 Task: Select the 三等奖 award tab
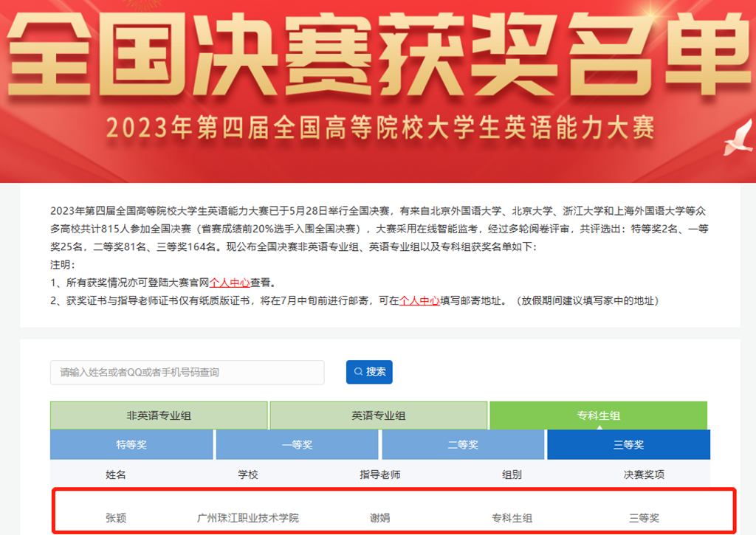pos(628,445)
